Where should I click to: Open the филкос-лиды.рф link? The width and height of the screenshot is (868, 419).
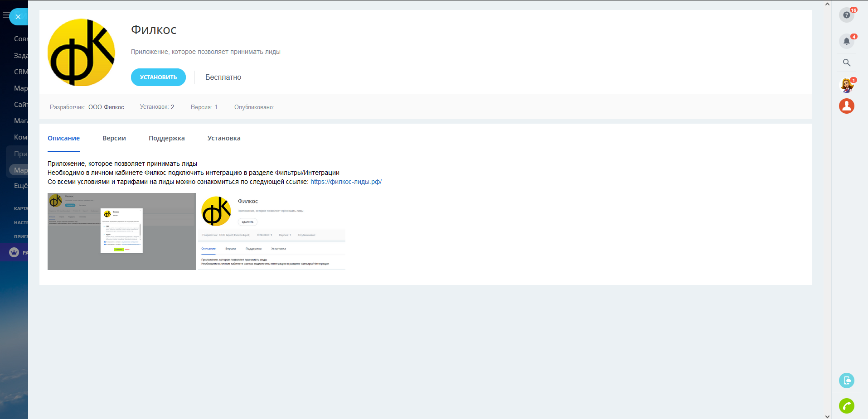[346, 182]
